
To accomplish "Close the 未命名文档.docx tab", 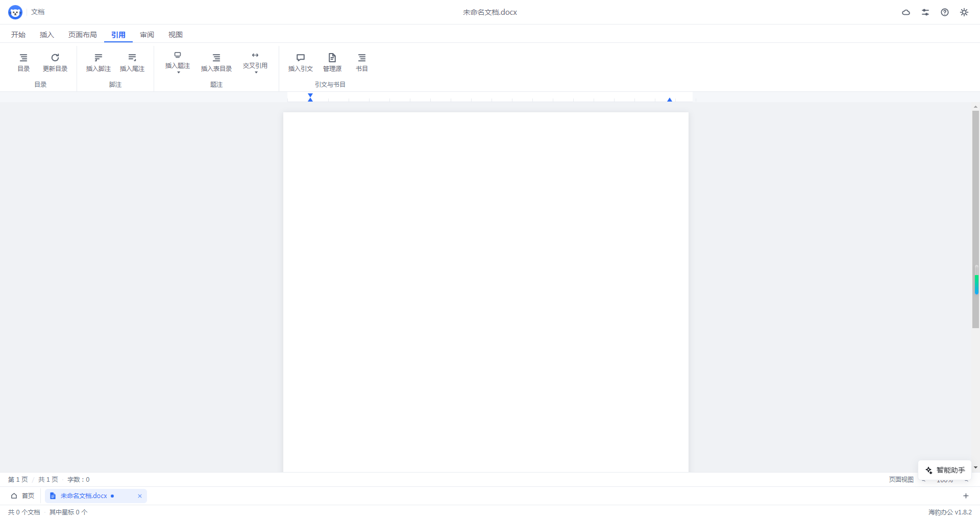I will (x=140, y=496).
